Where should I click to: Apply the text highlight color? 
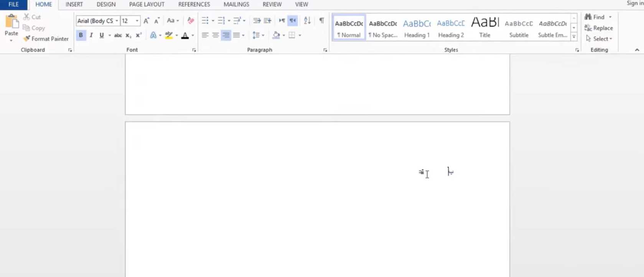(x=169, y=35)
